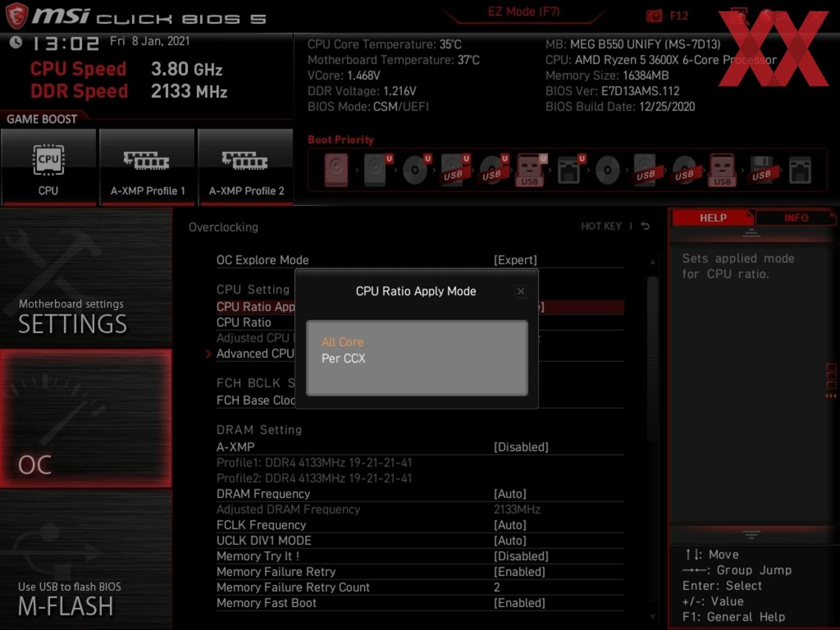The height and width of the screenshot is (630, 840).
Task: Open the A-XMP Disabled setting
Action: [x=420, y=447]
